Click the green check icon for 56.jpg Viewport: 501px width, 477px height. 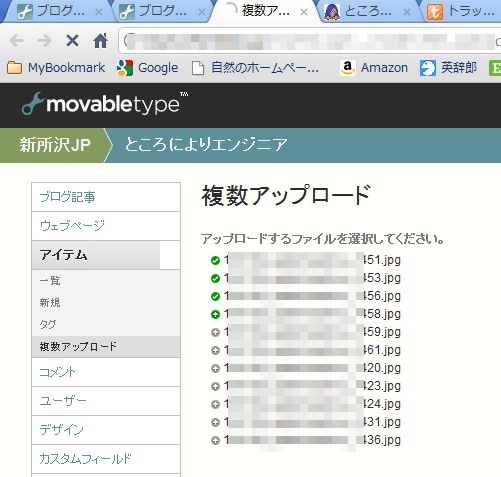click(215, 296)
